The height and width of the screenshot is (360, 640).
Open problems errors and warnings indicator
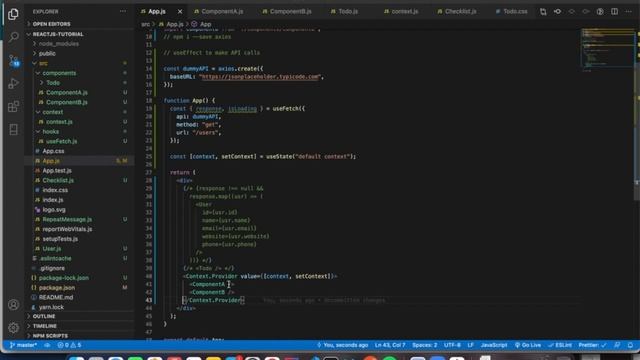click(x=69, y=345)
